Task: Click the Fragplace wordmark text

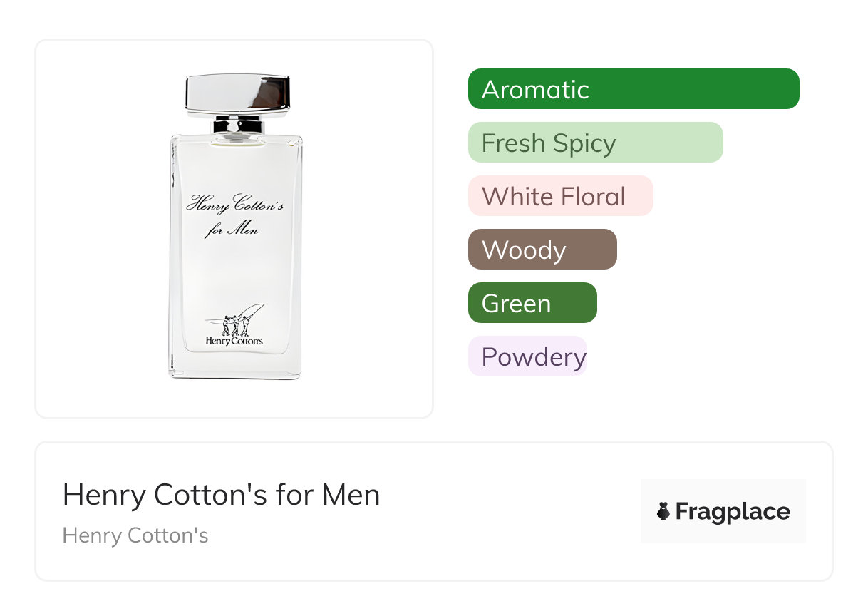Action: tap(733, 512)
